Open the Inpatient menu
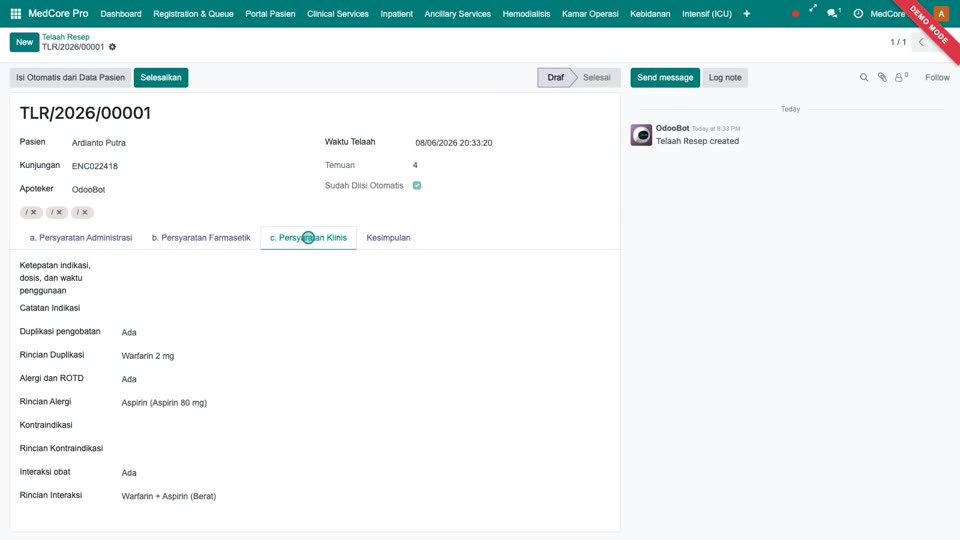Image resolution: width=960 pixels, height=540 pixels. click(397, 13)
